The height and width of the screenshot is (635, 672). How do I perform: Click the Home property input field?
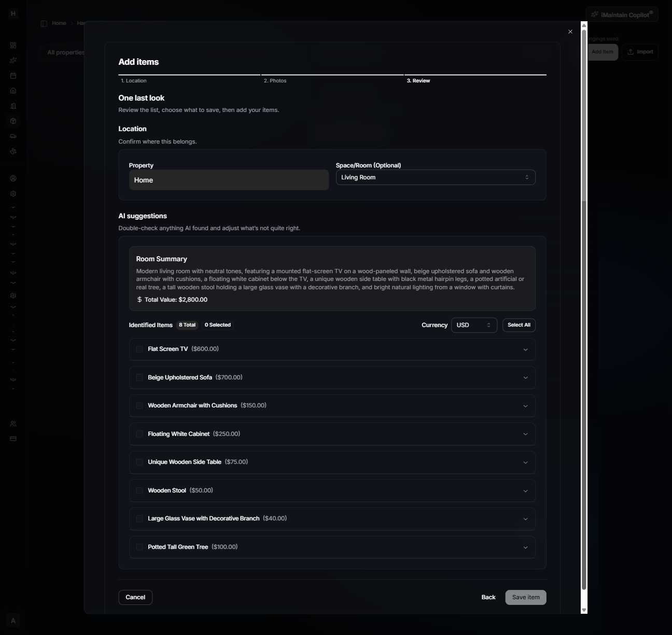tap(229, 180)
